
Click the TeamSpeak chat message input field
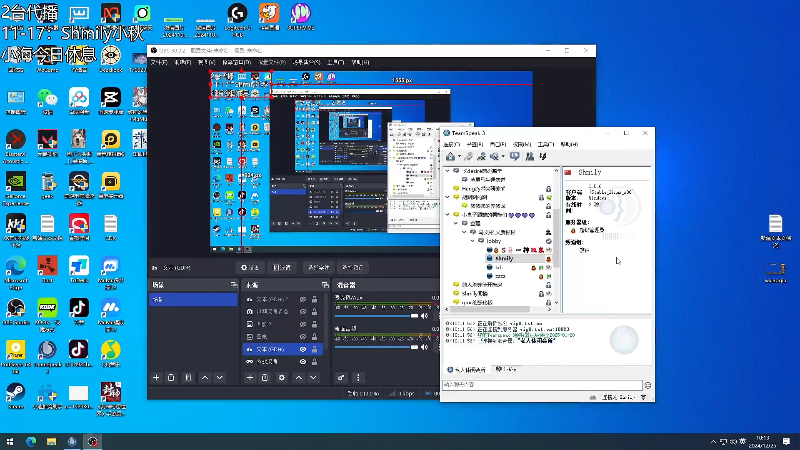[542, 385]
